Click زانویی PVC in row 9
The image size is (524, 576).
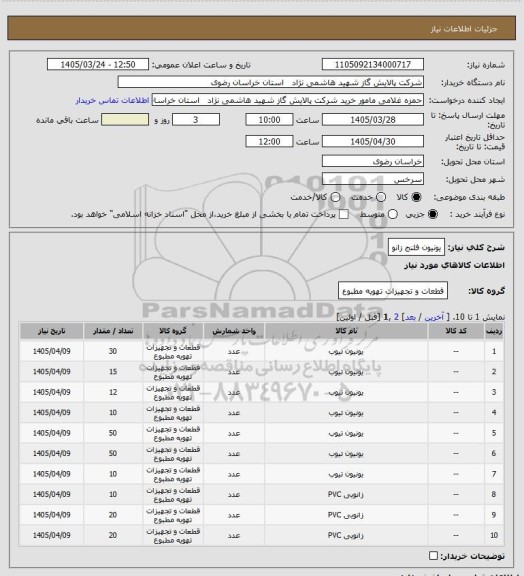346,515
